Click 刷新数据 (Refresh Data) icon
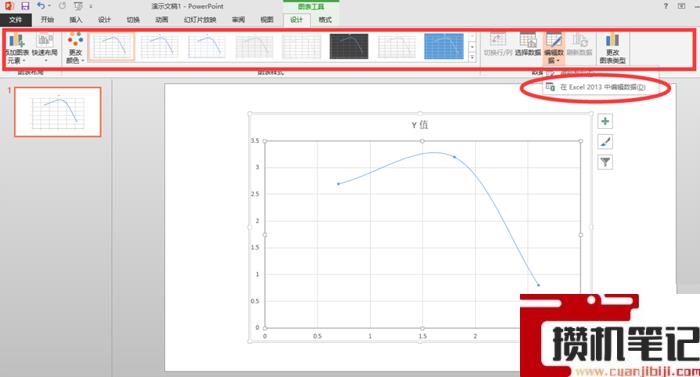The image size is (700, 377). click(579, 45)
